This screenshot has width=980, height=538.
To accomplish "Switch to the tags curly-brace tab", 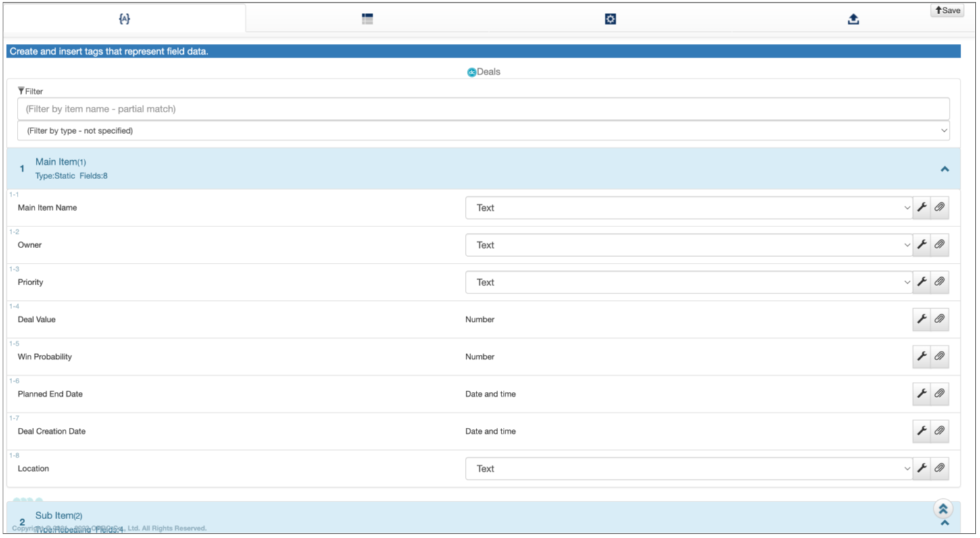I will coord(124,19).
